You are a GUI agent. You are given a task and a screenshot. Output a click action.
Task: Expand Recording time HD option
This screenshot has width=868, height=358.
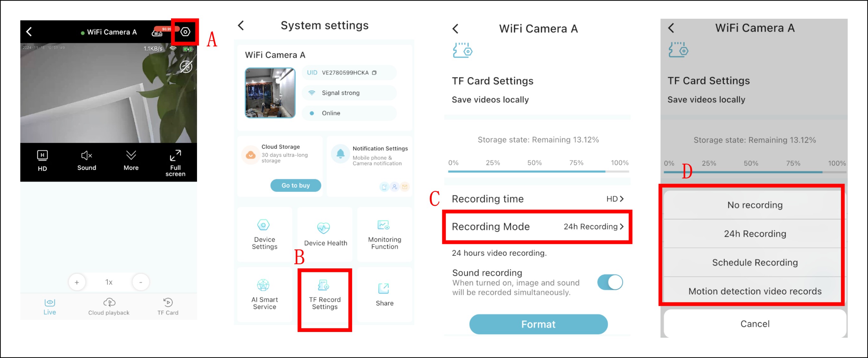pyautogui.click(x=537, y=199)
